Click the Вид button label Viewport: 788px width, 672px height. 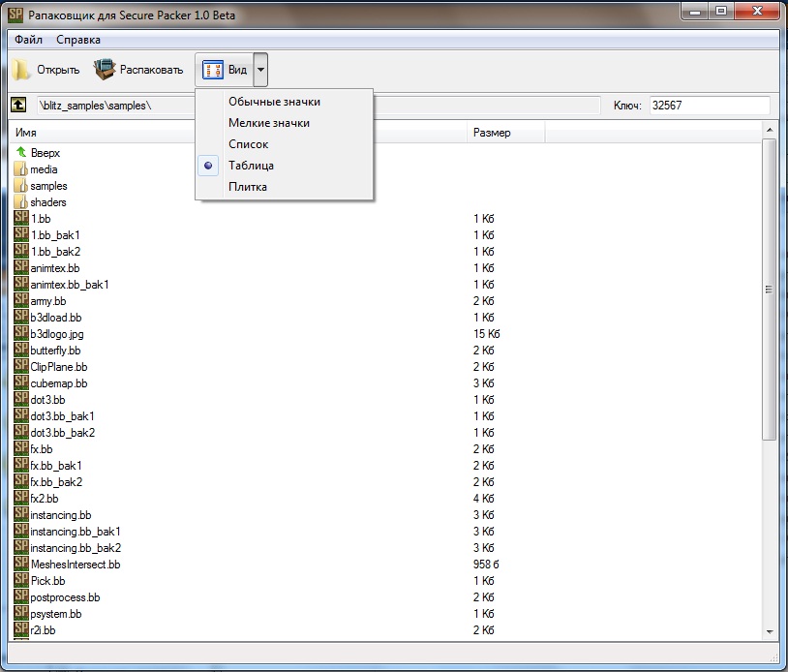(237, 70)
